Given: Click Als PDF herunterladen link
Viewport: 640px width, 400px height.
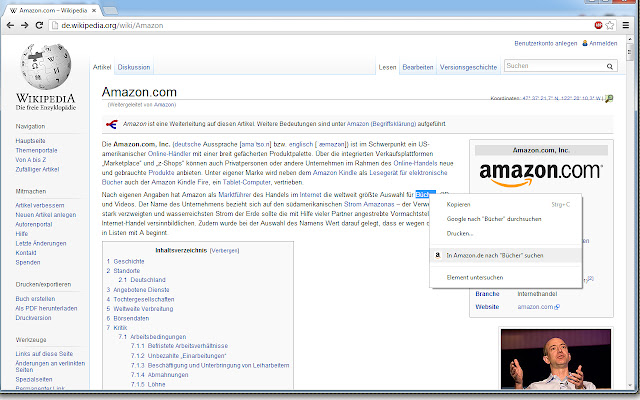Looking at the screenshot, I should click(46, 308).
